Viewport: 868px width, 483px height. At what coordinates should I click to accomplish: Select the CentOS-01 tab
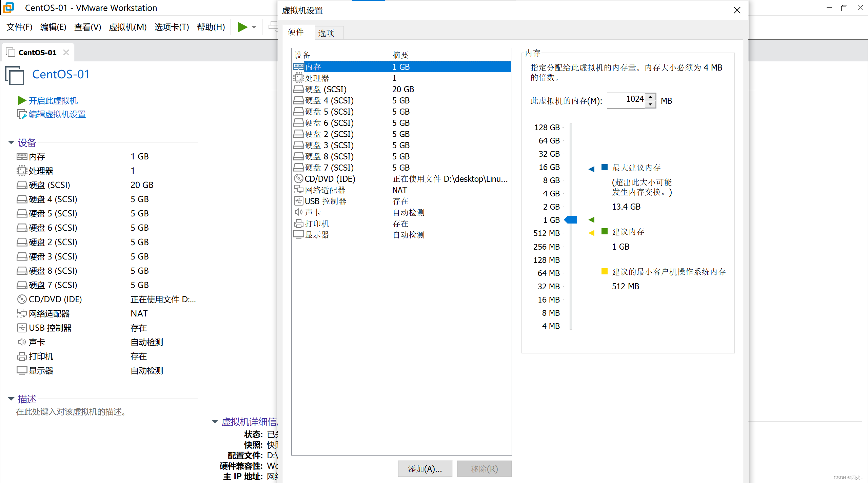coord(38,53)
